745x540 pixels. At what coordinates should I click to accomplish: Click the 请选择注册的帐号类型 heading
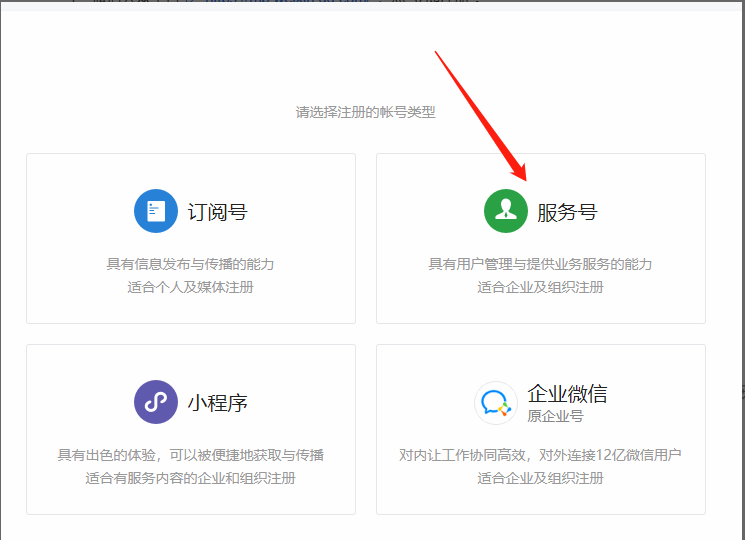[365, 112]
